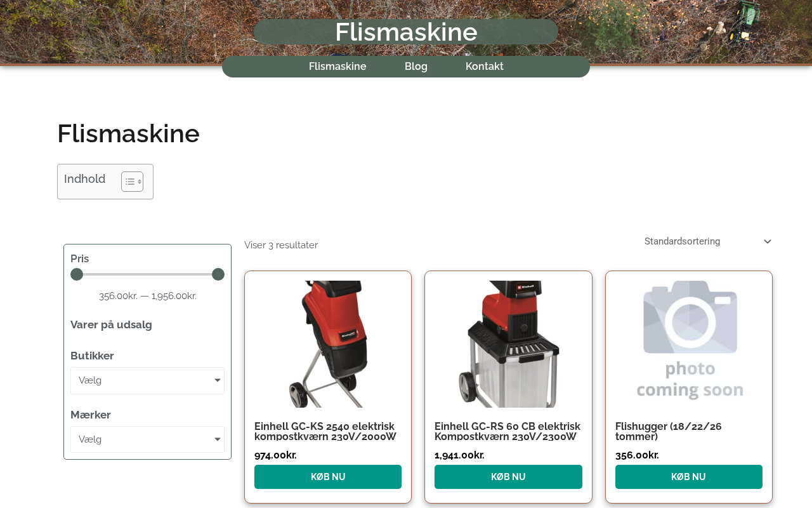Click the 356.00kr. product price
This screenshot has width=812, height=508.
click(637, 455)
